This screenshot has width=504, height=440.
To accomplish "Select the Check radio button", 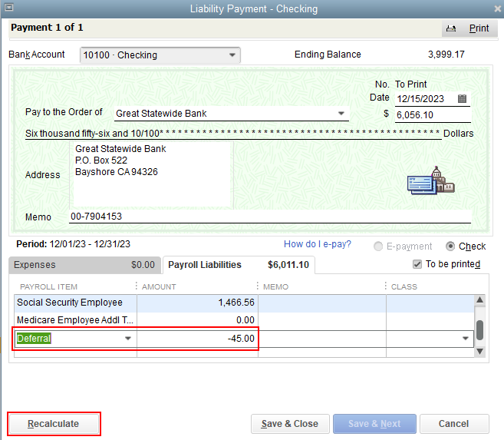I will (x=450, y=246).
